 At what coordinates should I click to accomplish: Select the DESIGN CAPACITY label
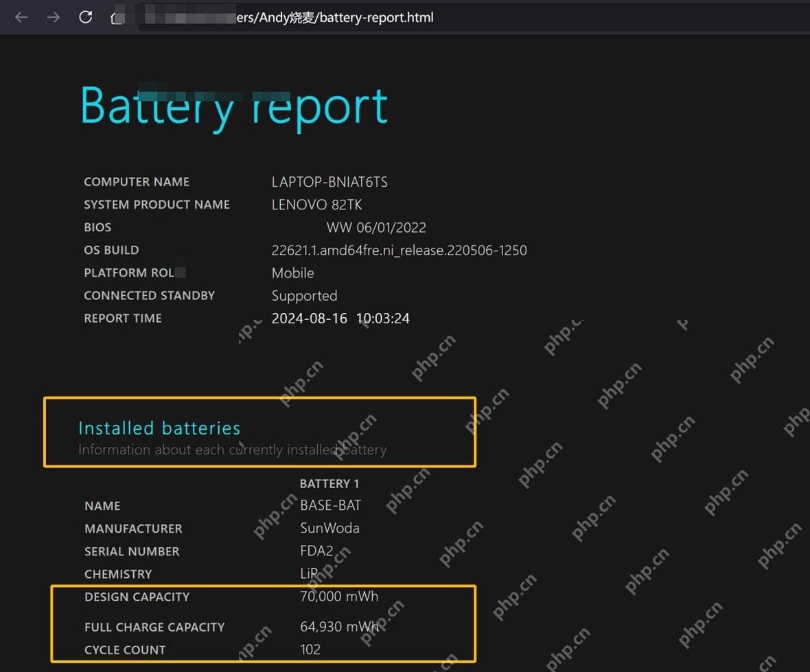click(x=137, y=597)
